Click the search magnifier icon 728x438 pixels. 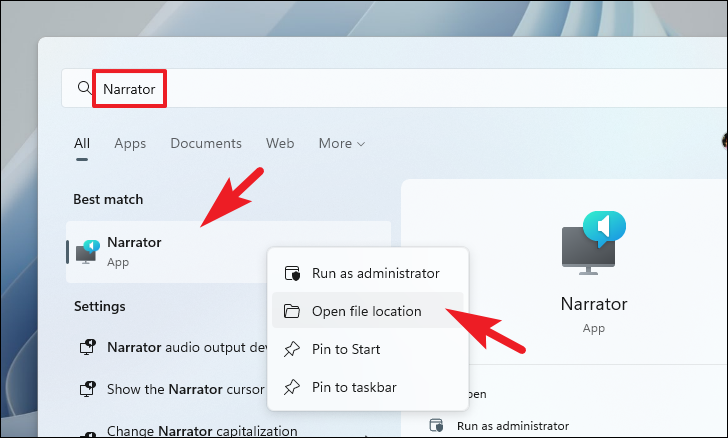pos(84,87)
